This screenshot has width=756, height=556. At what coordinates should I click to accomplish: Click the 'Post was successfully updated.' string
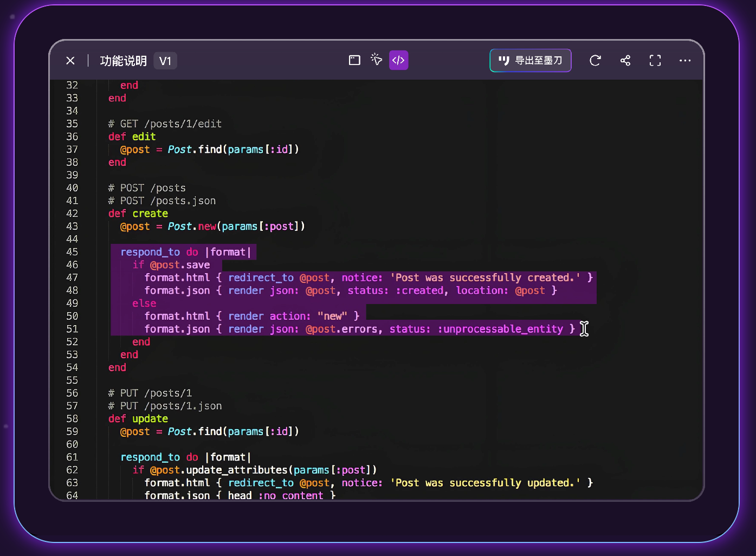(x=485, y=483)
